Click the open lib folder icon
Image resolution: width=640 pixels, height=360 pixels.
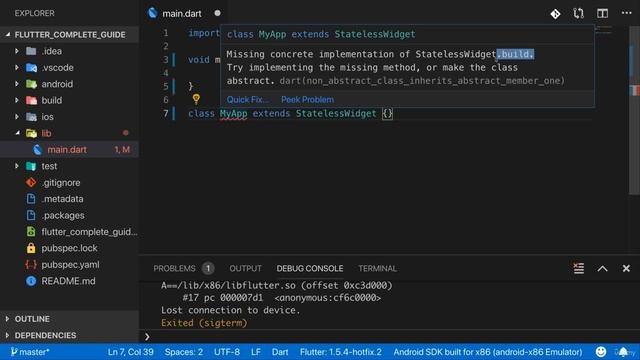click(x=31, y=133)
